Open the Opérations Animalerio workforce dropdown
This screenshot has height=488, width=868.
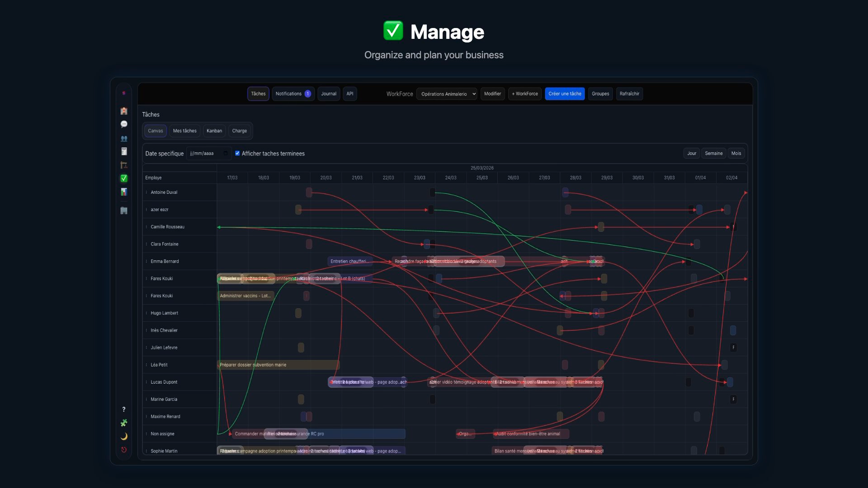[447, 94]
